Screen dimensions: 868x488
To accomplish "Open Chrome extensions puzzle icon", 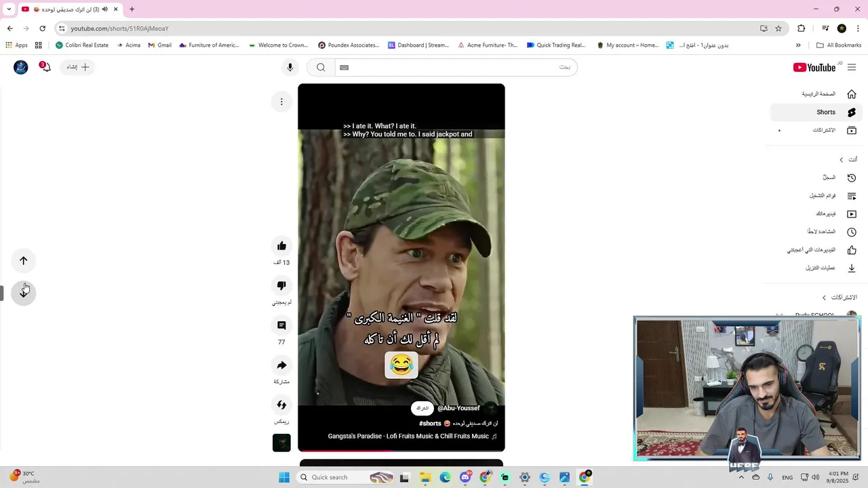I will 802,28.
